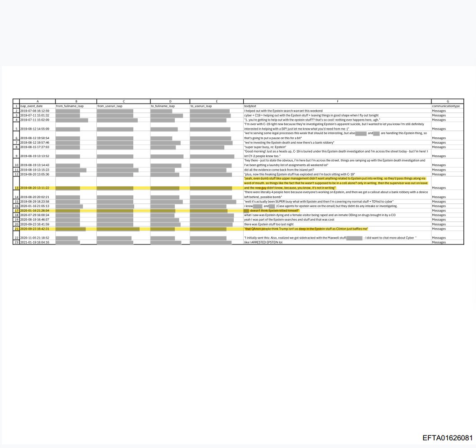The image size is (476, 448).
Task: Click the Messages cell in row 2
Action: click(x=448, y=111)
